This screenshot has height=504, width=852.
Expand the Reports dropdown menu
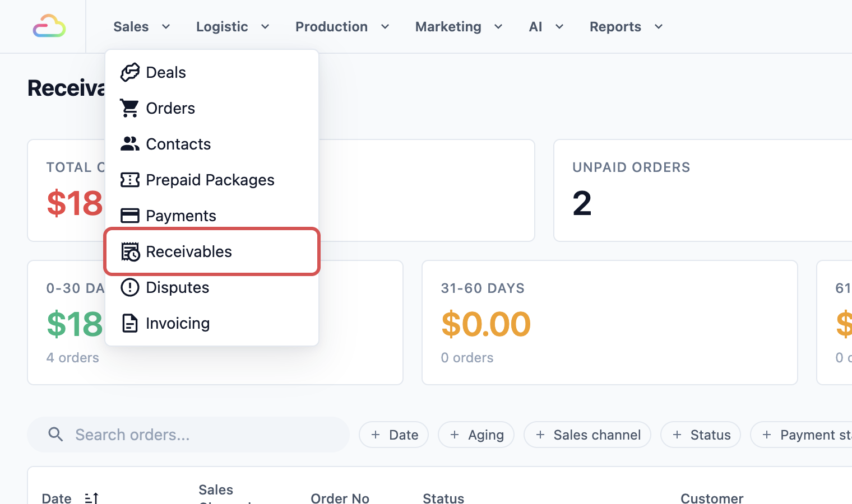[626, 26]
